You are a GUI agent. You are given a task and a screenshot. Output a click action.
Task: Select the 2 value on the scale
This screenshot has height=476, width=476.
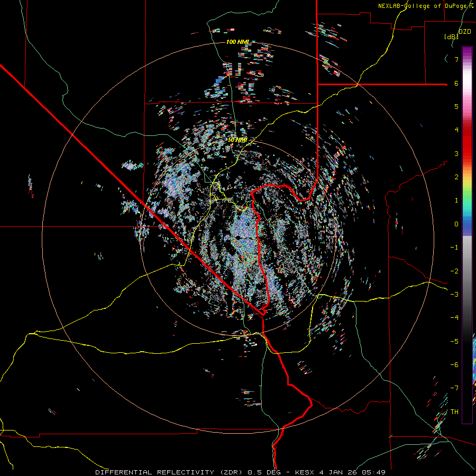coord(456,177)
